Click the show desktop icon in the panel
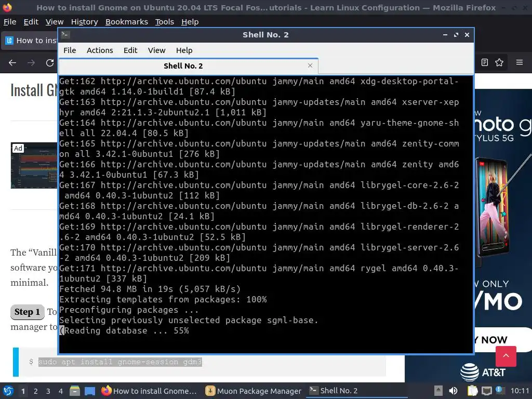 click(x=89, y=391)
